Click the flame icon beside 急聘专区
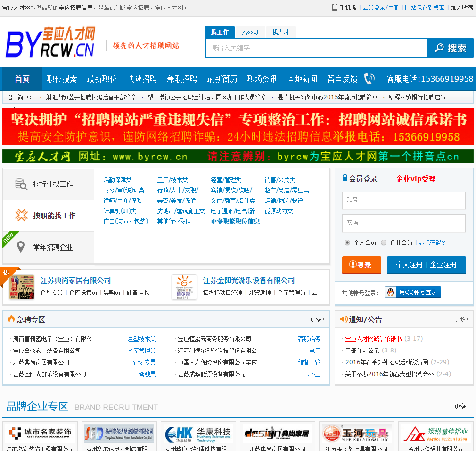Screen dimensions: 476x451 click(x=11, y=319)
